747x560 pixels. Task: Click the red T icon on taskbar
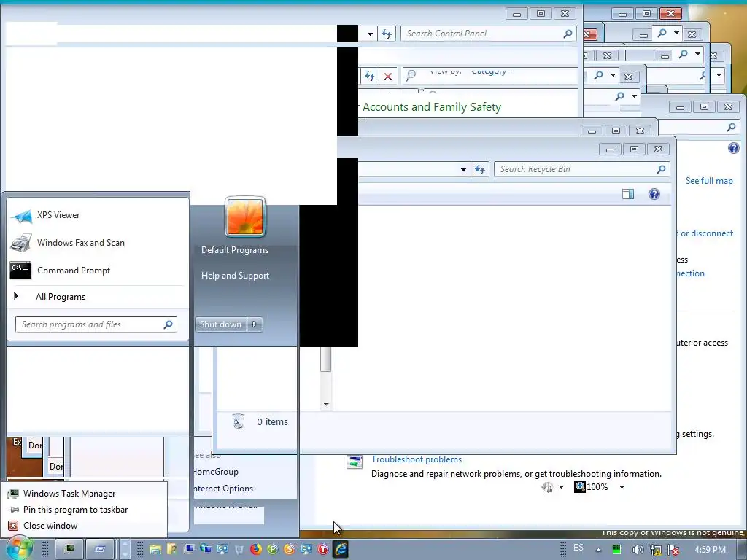point(323,549)
